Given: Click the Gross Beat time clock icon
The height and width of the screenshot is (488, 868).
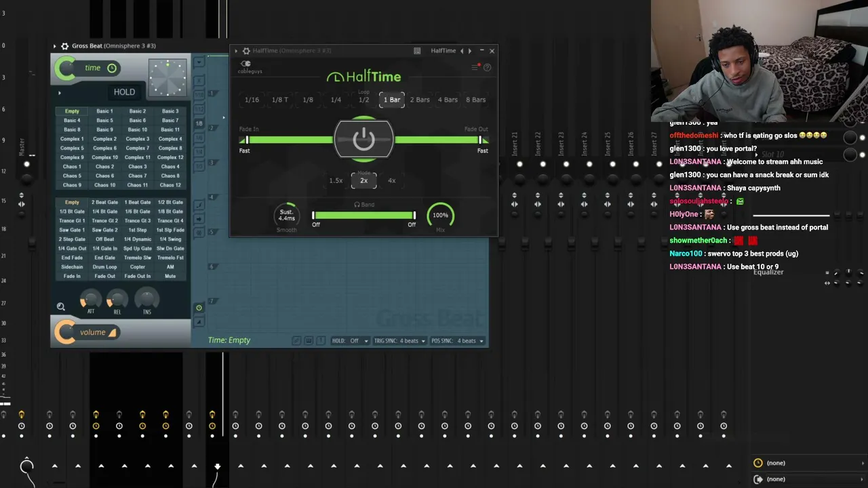Looking at the screenshot, I should tap(112, 68).
